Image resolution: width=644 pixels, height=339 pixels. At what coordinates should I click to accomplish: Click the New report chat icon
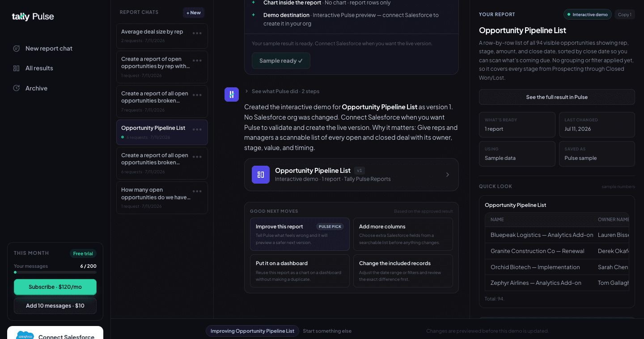(x=17, y=48)
